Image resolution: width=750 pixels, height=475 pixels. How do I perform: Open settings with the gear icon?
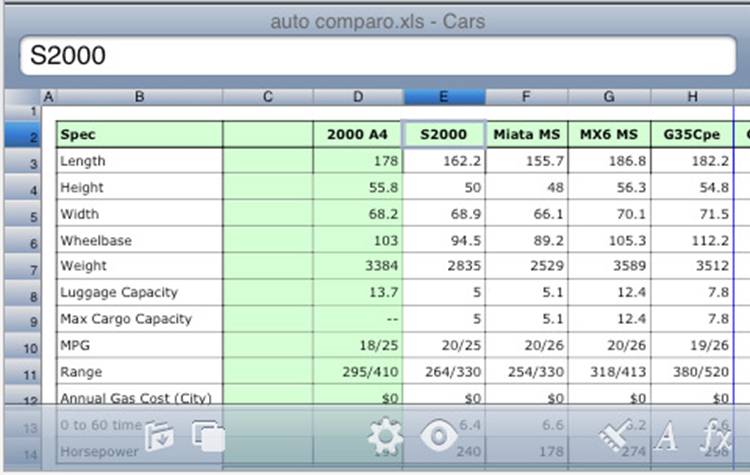tap(386, 436)
